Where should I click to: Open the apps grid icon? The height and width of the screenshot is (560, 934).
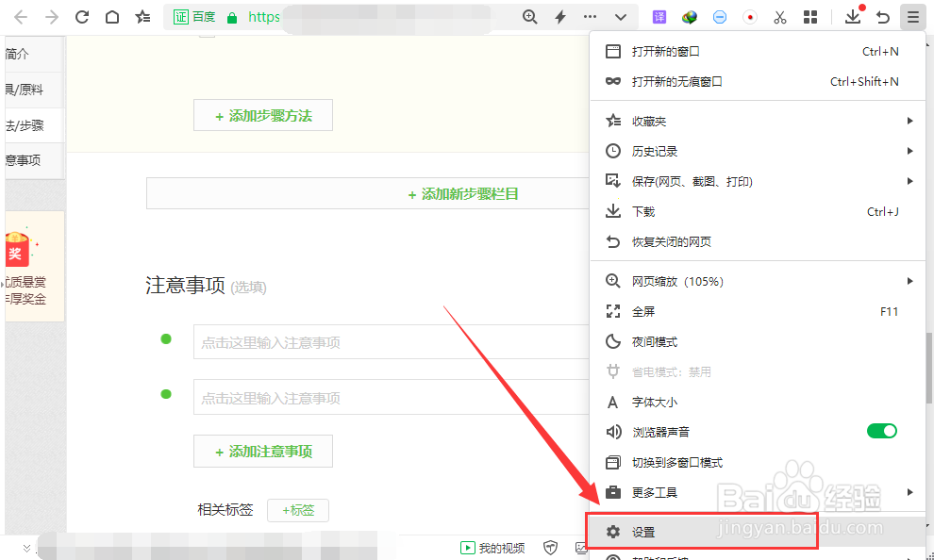pyautogui.click(x=809, y=16)
